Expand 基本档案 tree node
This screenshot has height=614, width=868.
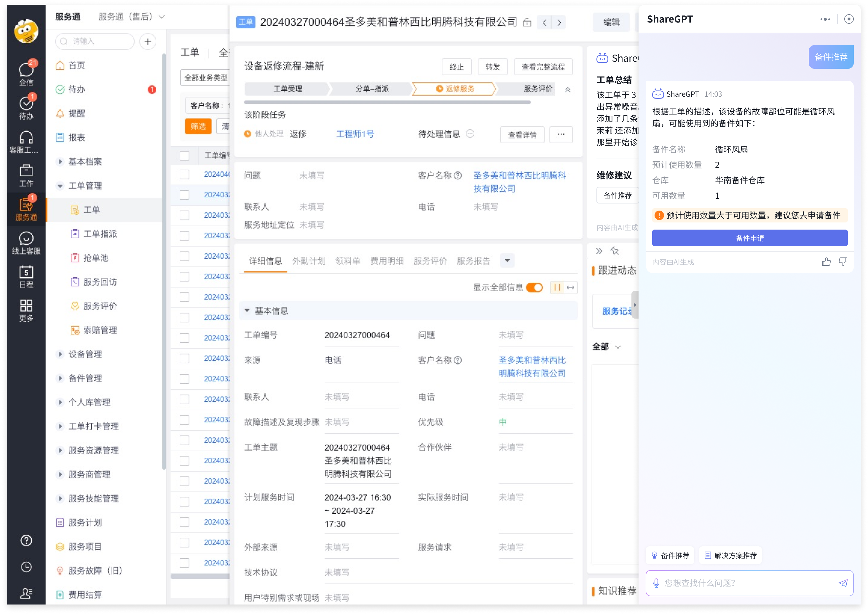click(60, 162)
